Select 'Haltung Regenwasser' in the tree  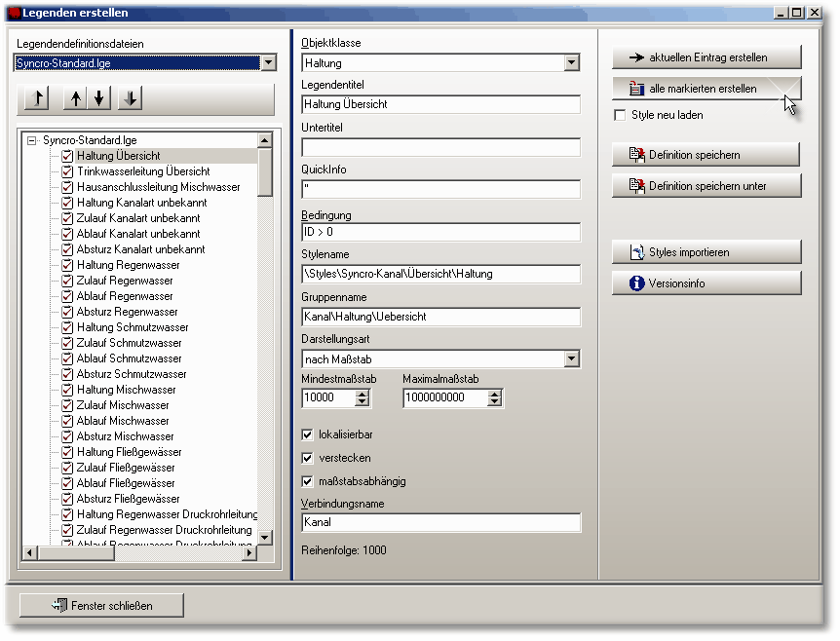(128, 265)
